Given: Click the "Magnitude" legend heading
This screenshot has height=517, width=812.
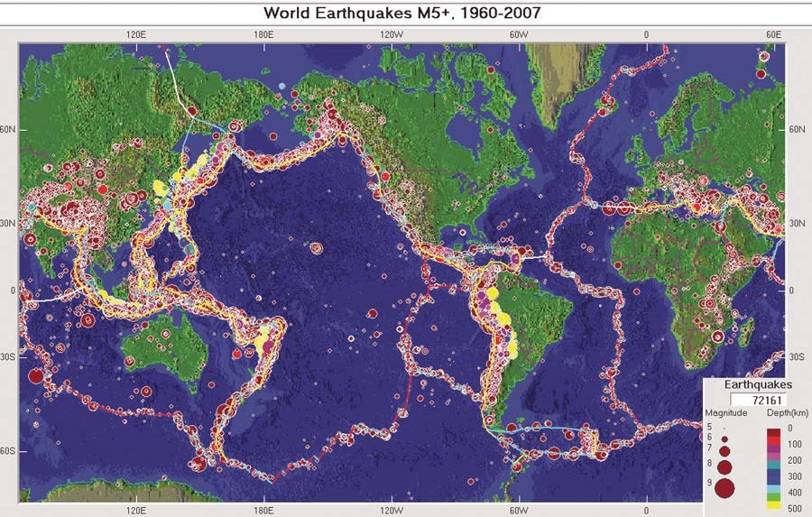Looking at the screenshot, I should tap(725, 412).
